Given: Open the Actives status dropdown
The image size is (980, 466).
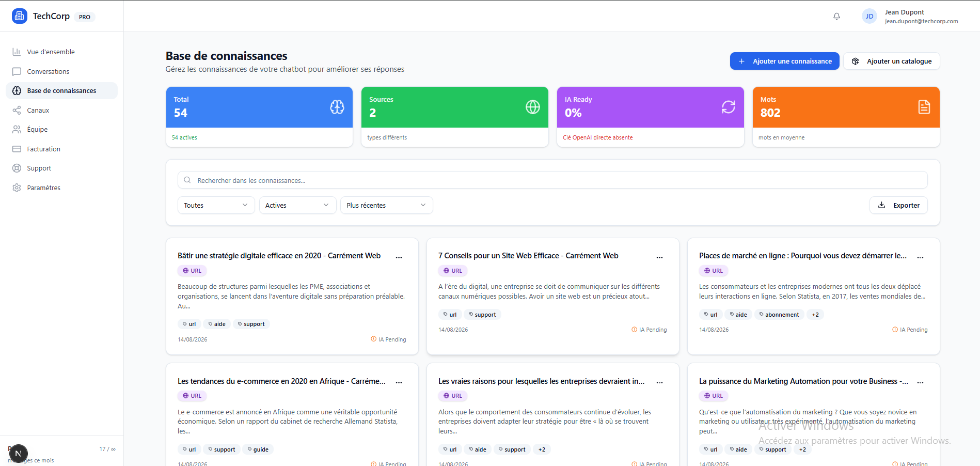Looking at the screenshot, I should pos(297,205).
